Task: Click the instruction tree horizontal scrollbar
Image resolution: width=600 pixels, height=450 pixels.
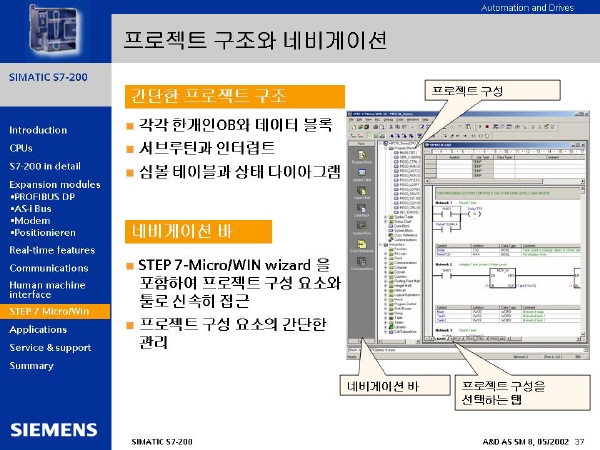Action: coord(399,341)
